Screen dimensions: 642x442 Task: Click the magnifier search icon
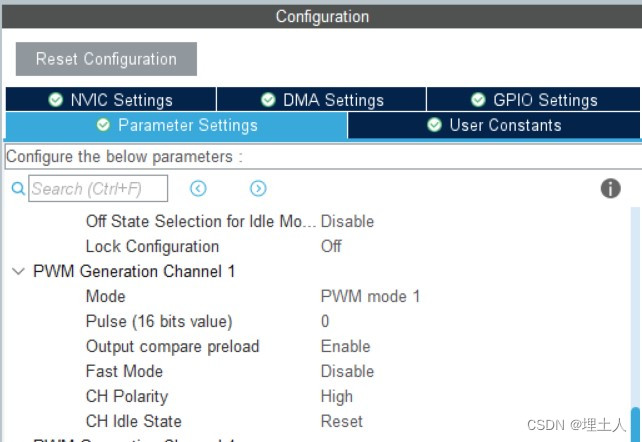(x=18, y=189)
